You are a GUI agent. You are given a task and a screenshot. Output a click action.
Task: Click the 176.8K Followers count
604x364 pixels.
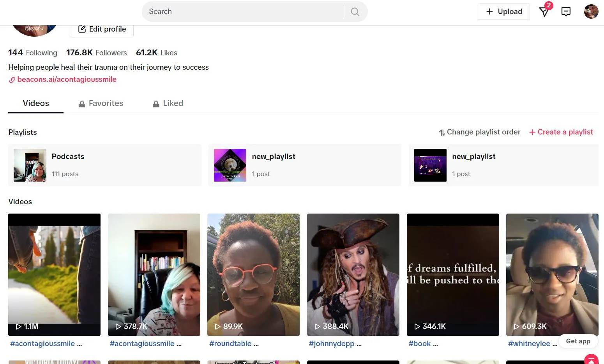coord(97,53)
